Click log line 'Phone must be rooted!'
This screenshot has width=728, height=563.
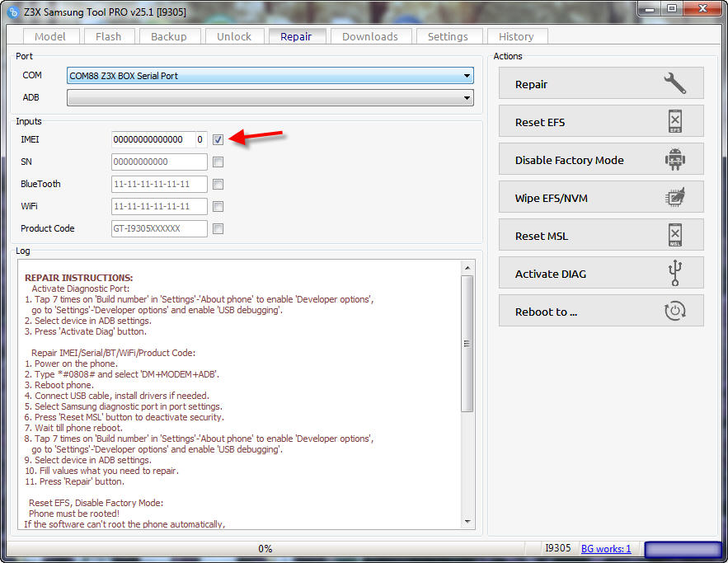[74, 514]
